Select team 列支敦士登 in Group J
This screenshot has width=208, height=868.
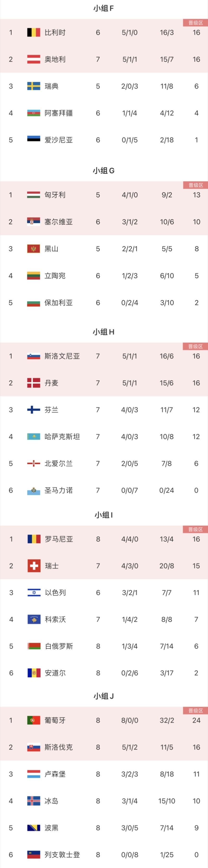click(x=62, y=855)
